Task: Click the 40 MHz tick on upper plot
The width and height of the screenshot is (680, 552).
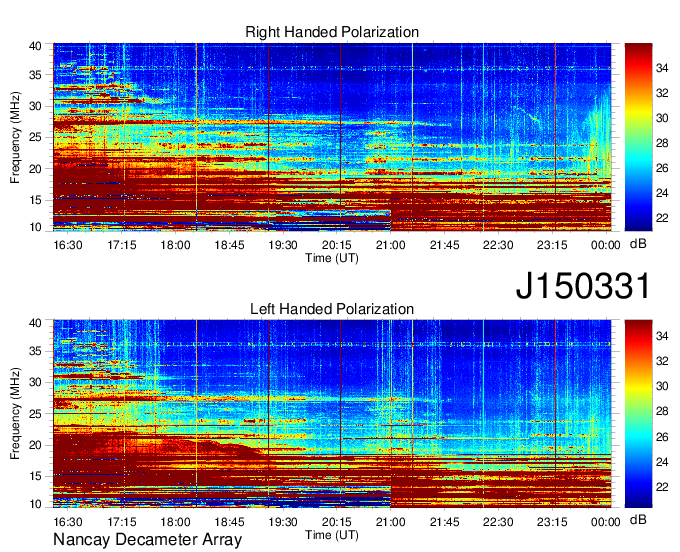Action: tap(35, 46)
